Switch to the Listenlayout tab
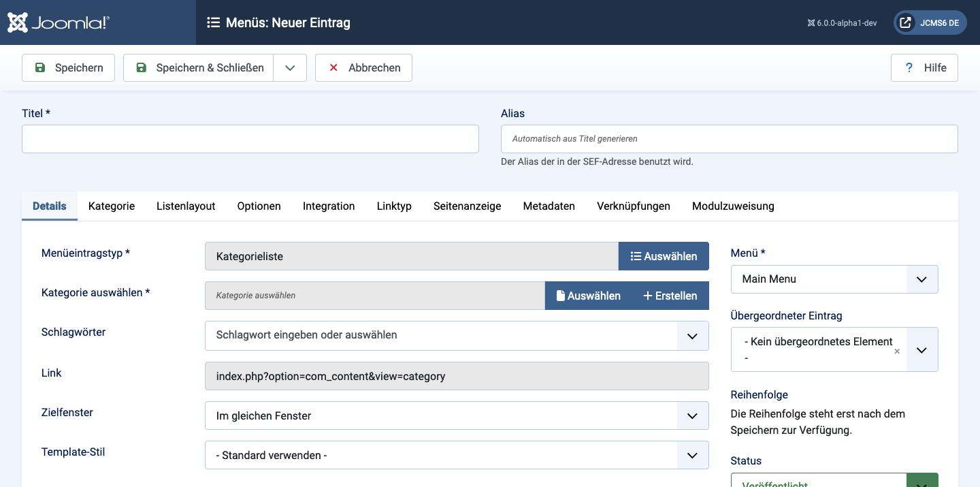This screenshot has width=980, height=487. pos(186,206)
